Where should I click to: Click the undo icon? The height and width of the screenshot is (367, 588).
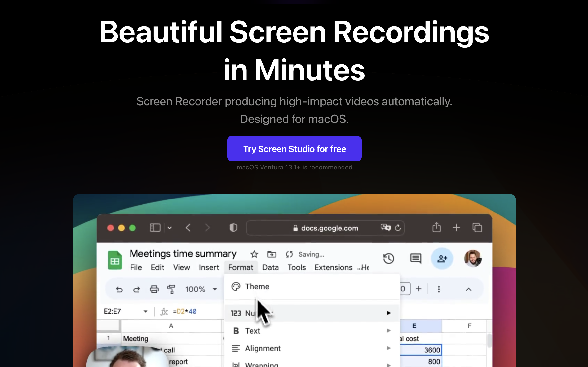tap(119, 290)
